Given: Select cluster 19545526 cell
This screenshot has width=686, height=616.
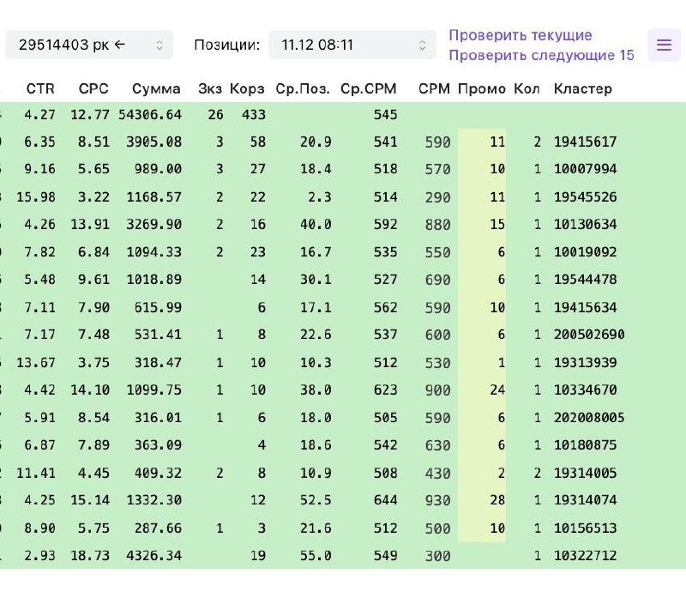Looking at the screenshot, I should [586, 197].
